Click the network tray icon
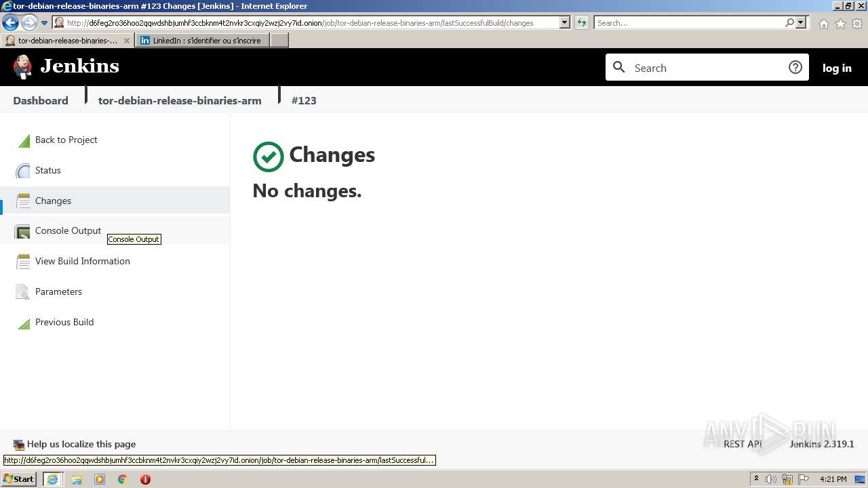The width and height of the screenshot is (868, 488). 788,479
